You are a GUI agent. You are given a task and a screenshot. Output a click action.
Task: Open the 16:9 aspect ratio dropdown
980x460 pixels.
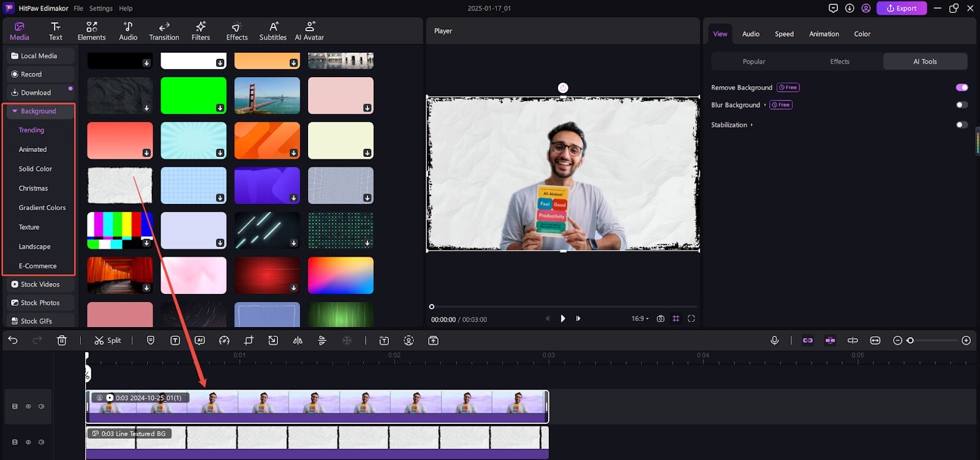coord(640,319)
